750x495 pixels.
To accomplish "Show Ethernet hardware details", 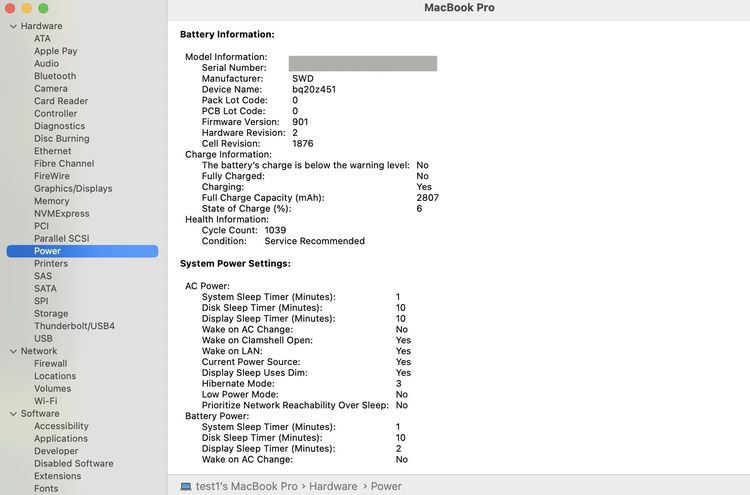I will 53,151.
